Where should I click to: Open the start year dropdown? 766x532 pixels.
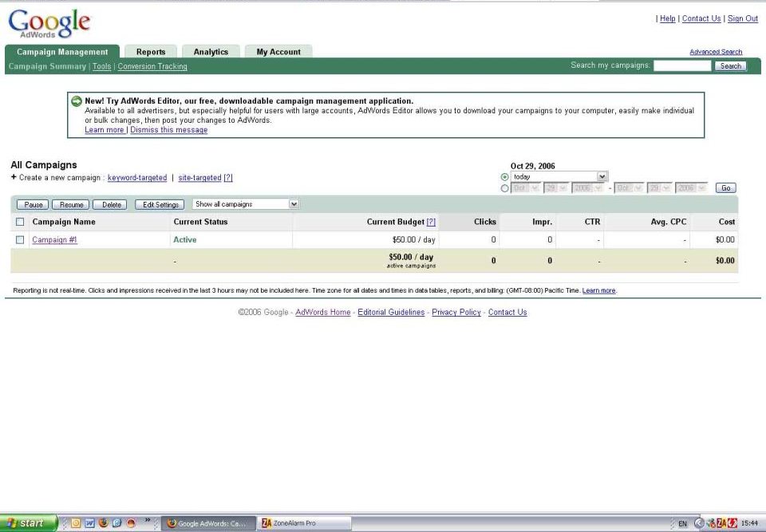click(x=588, y=187)
